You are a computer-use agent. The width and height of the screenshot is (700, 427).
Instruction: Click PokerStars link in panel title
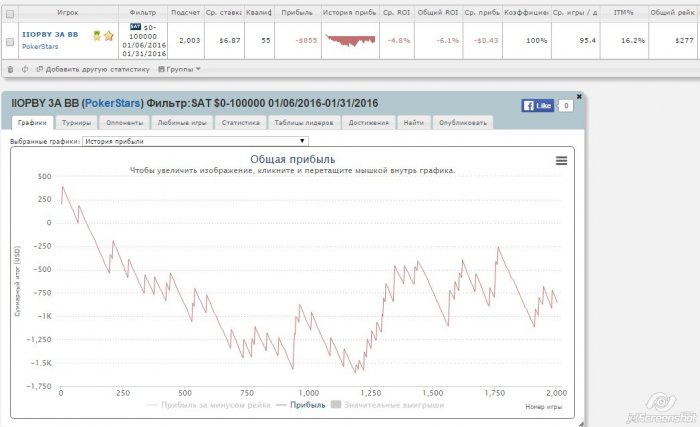pos(112,103)
